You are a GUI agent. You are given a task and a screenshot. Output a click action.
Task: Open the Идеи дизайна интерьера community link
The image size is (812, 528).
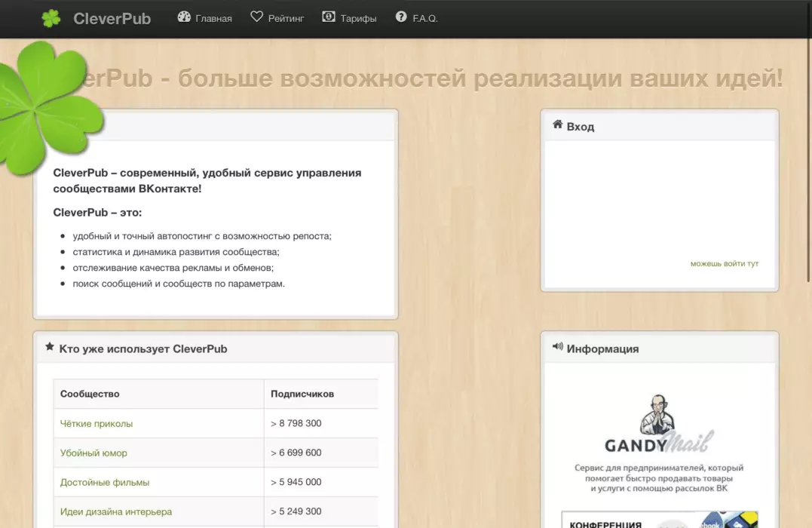(x=116, y=512)
